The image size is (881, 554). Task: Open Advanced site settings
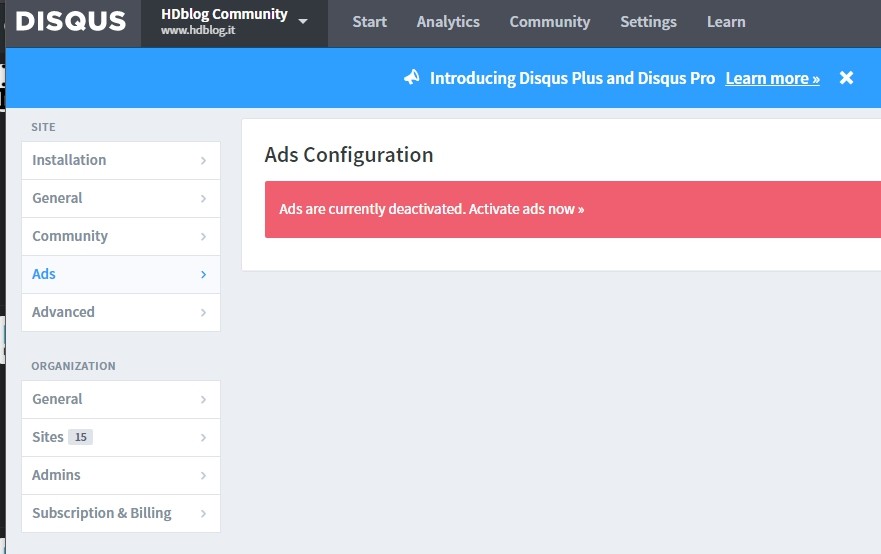tap(121, 312)
